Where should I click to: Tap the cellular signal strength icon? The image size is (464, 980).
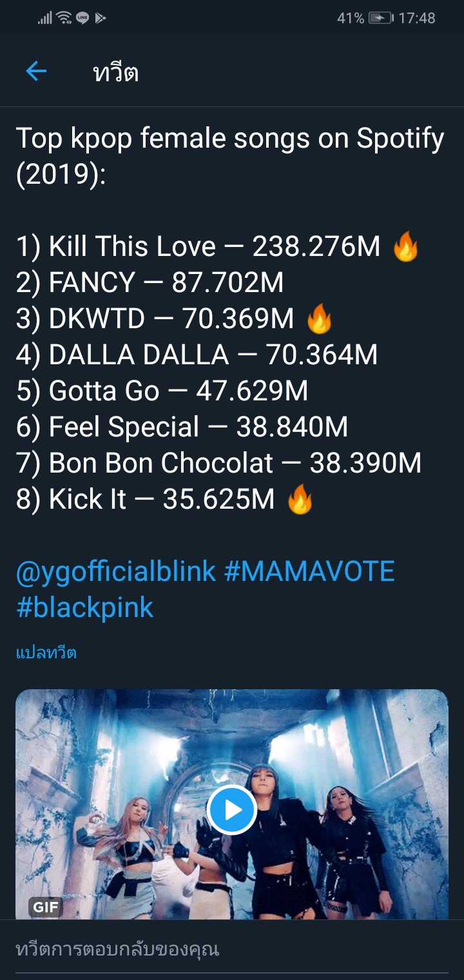point(44,18)
